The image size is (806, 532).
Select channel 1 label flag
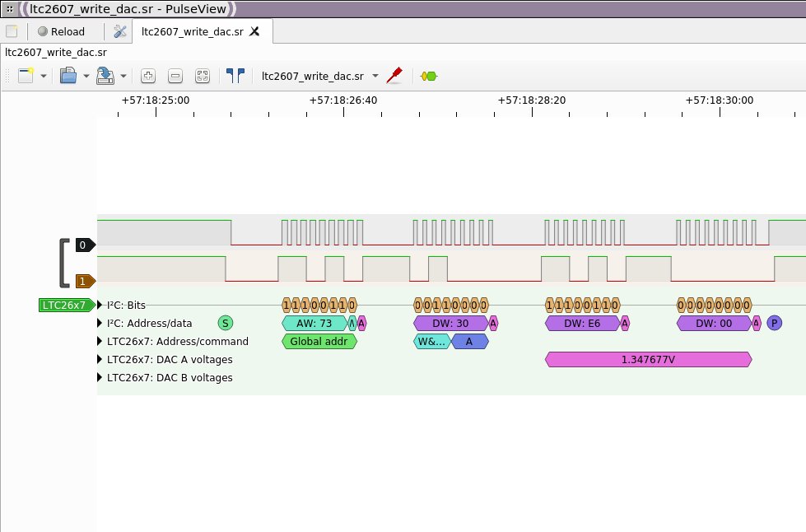[x=82, y=281]
